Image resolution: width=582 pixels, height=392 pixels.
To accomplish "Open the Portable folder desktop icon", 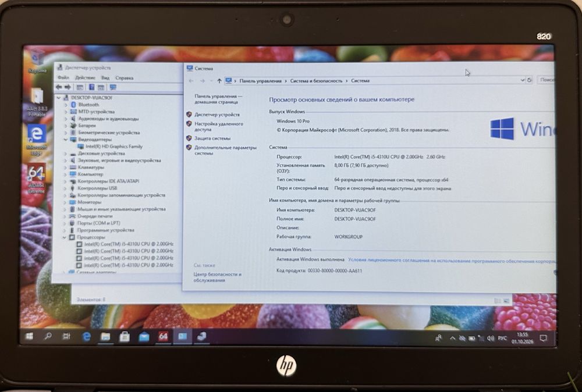I will 37,102.
